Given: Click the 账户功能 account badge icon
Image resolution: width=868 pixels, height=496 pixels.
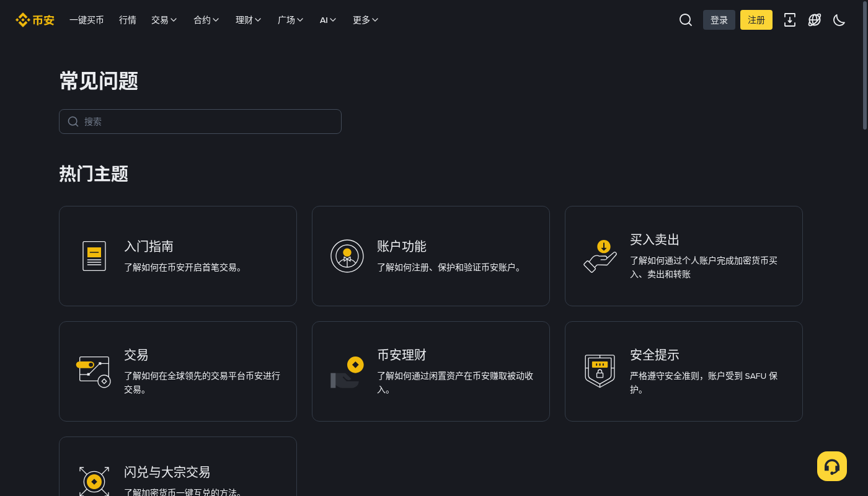Looking at the screenshot, I should 347,256.
